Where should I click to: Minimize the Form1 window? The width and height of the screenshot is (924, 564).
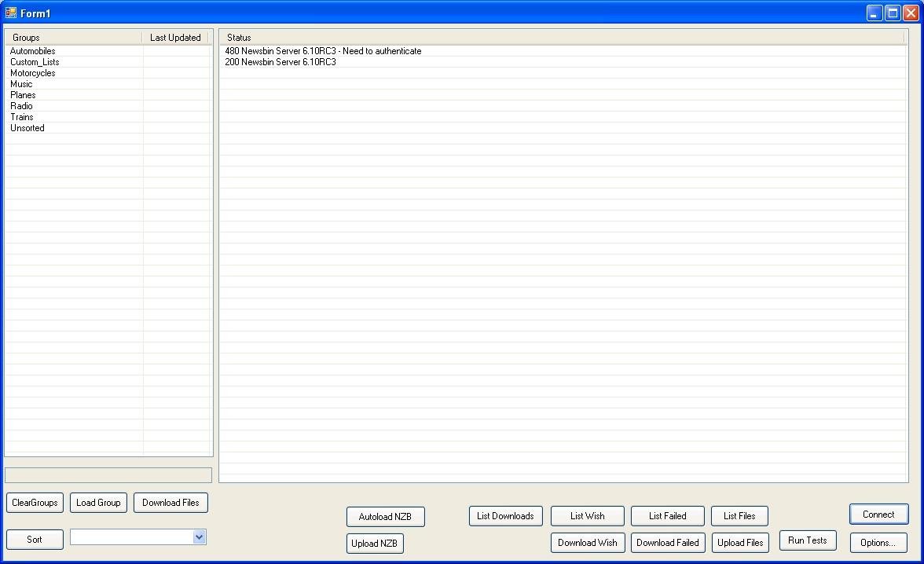pos(874,13)
